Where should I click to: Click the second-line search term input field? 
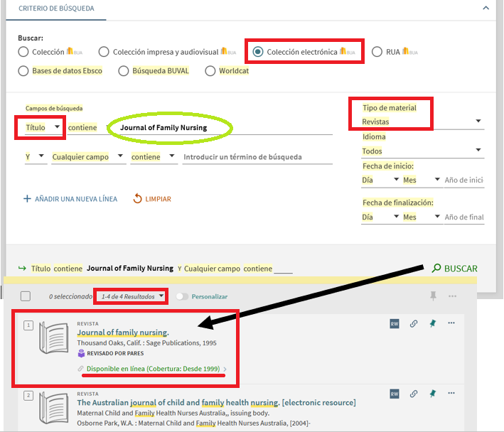pos(257,157)
